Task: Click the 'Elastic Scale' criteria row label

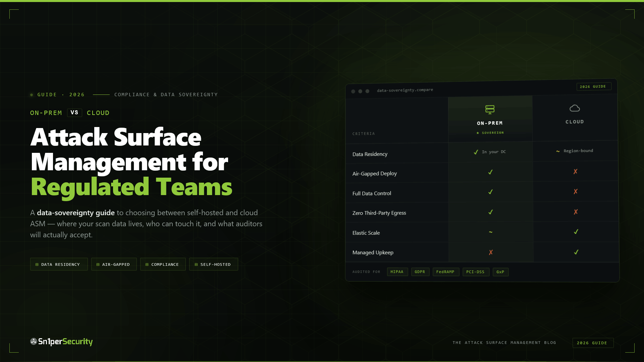Action: [x=366, y=233]
